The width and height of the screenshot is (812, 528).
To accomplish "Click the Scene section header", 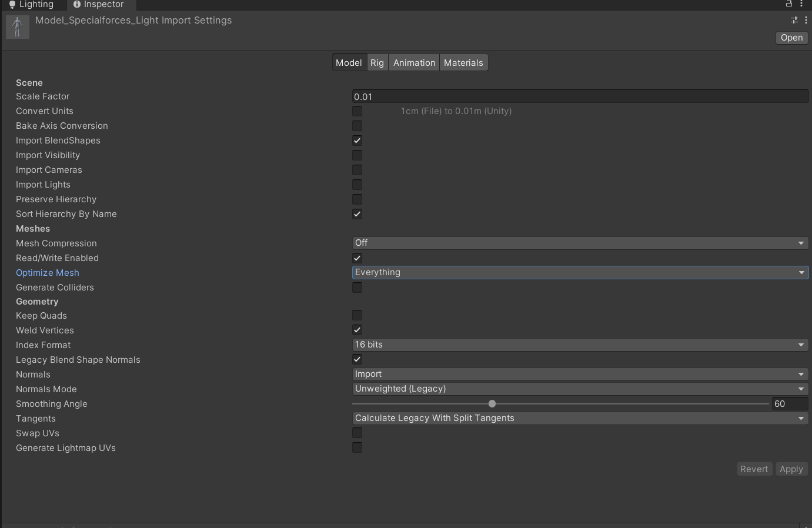I will pyautogui.click(x=29, y=83).
